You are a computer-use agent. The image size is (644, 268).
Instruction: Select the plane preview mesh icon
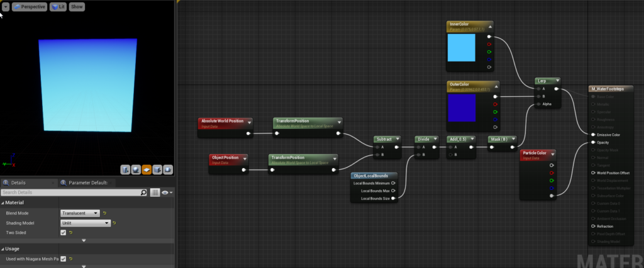(147, 170)
